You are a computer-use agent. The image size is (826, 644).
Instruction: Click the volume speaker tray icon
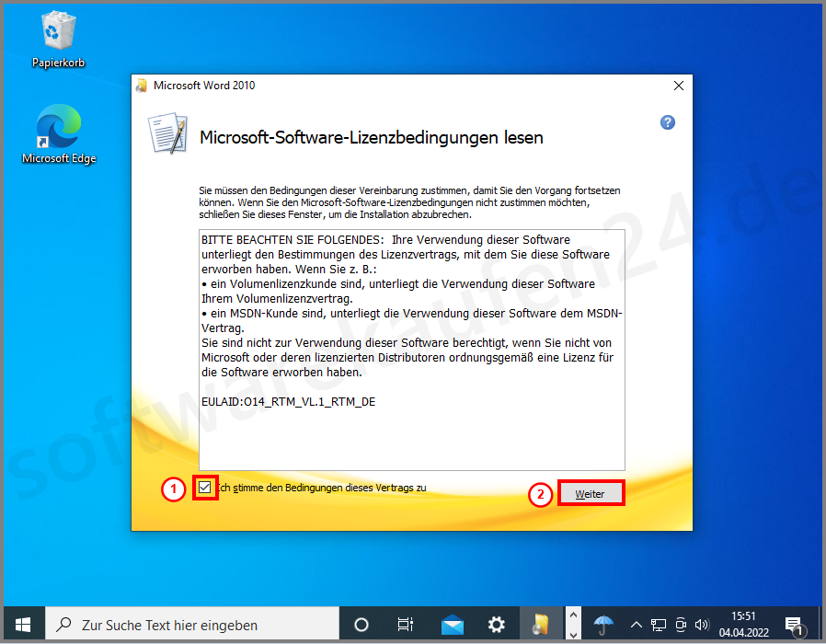(x=702, y=625)
